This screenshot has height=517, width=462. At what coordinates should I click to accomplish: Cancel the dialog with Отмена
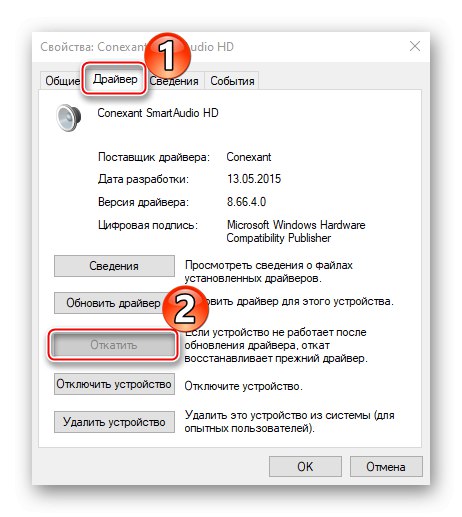pyautogui.click(x=386, y=467)
